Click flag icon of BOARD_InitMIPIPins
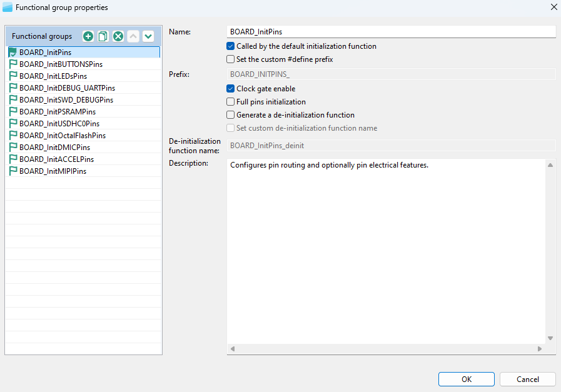Viewport: 561px width, 392px height. [13, 171]
